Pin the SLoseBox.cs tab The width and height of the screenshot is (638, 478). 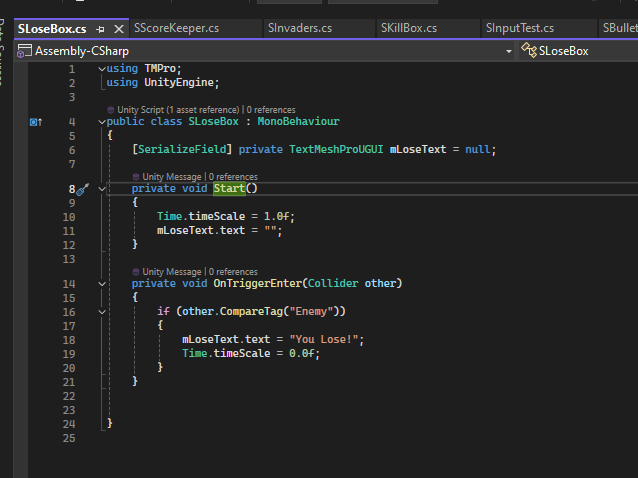pyautogui.click(x=100, y=29)
